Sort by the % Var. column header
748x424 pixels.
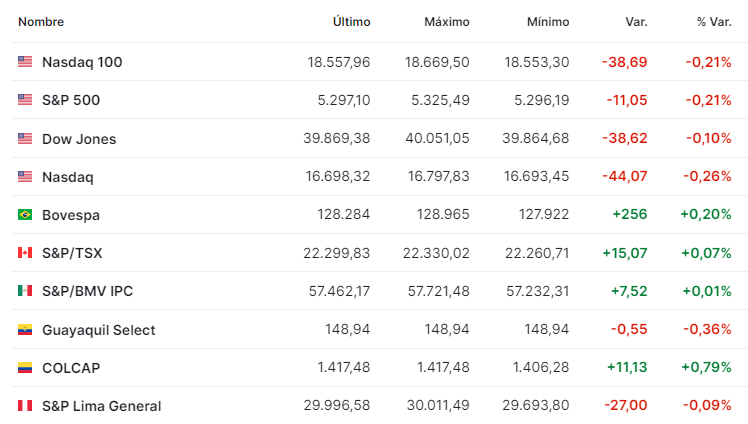pos(714,22)
